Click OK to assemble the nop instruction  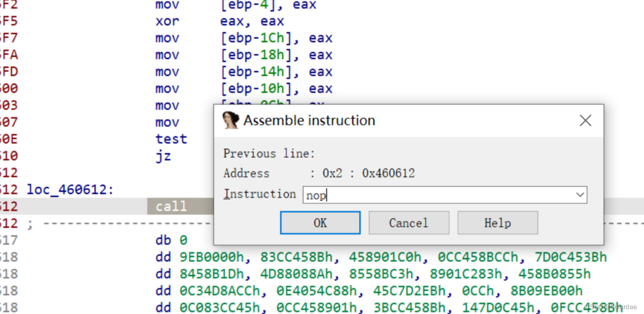pos(320,223)
